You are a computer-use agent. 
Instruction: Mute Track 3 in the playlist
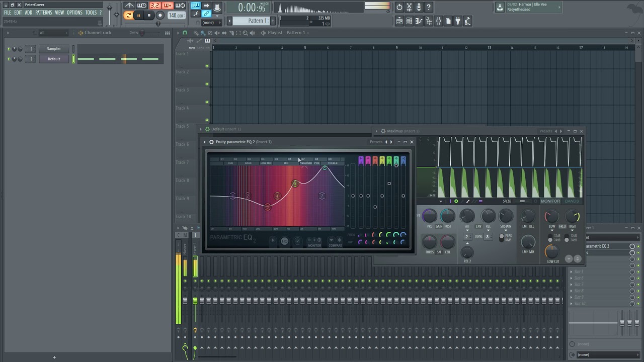(207, 102)
